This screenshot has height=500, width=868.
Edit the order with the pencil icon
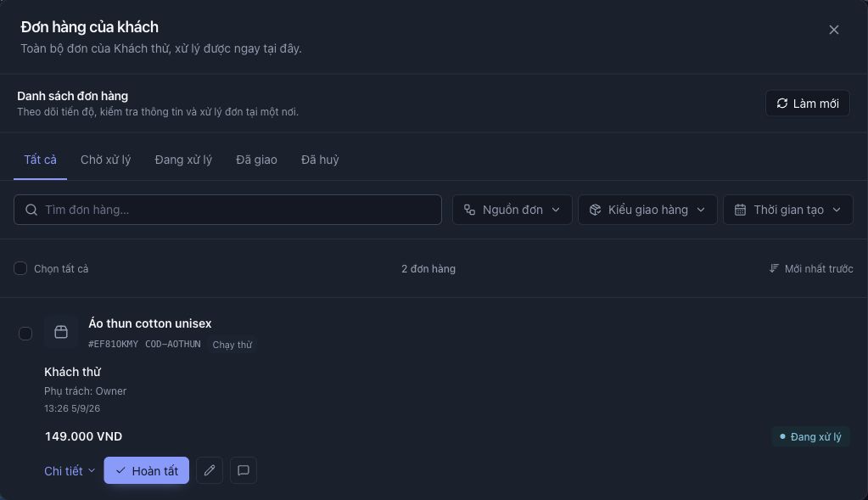click(x=210, y=470)
